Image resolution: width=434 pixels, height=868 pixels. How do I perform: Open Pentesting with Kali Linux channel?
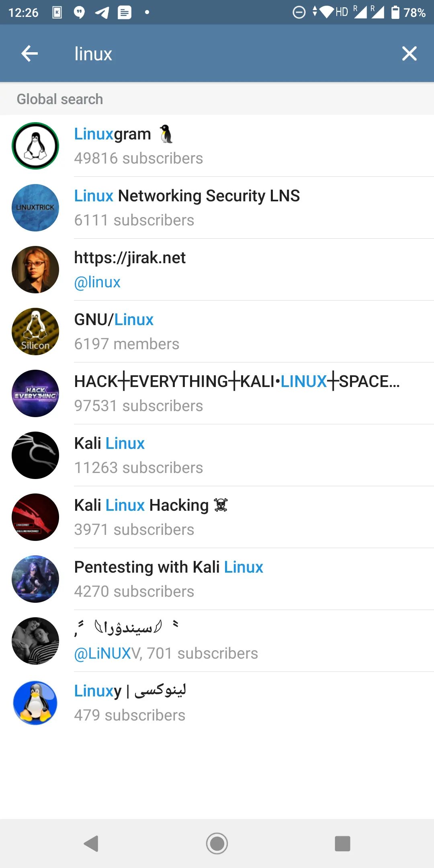click(x=217, y=579)
